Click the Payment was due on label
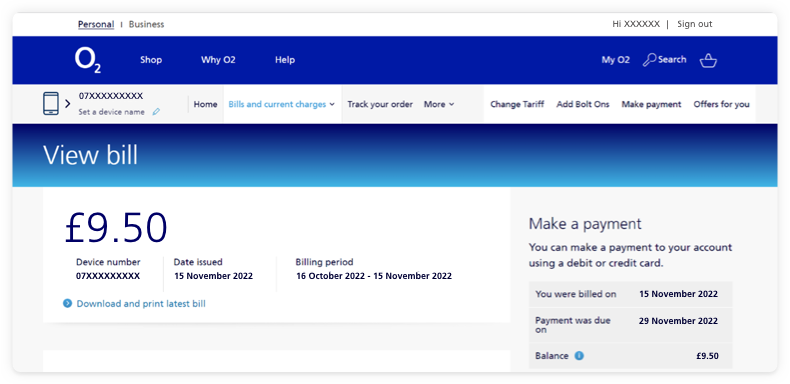 (x=573, y=325)
